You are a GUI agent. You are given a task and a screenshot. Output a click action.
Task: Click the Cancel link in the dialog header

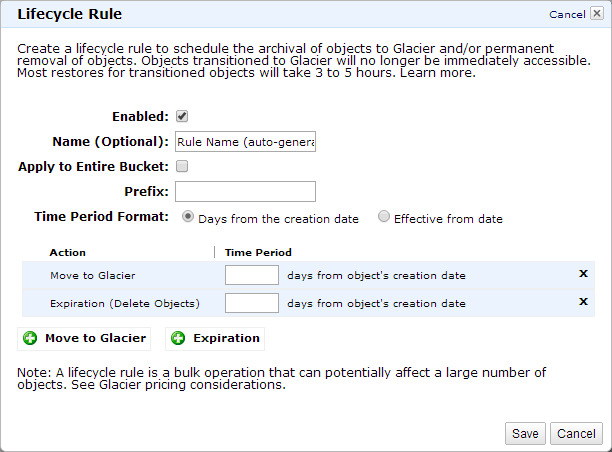tap(567, 15)
